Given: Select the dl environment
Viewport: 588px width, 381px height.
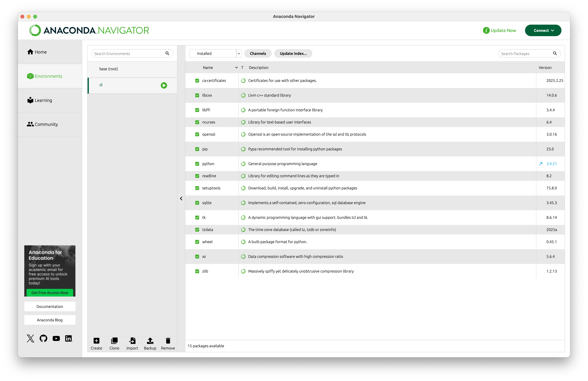Looking at the screenshot, I should pyautogui.click(x=132, y=85).
